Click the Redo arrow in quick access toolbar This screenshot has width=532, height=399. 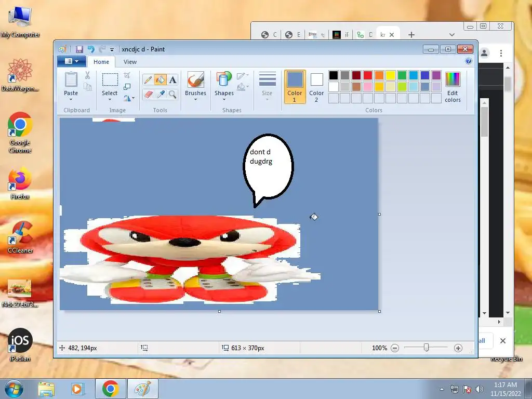(102, 49)
